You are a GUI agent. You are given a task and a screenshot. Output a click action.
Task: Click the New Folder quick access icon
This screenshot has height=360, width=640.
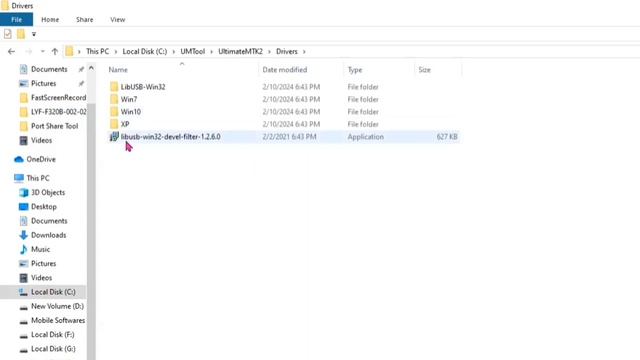[21, 34]
